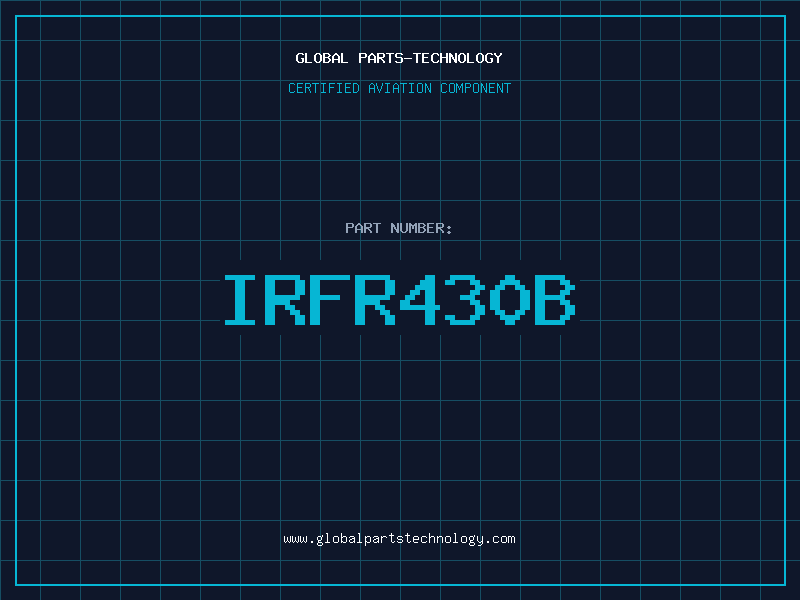
Task: Click the second R in IRFR430B
Action: (x=376, y=300)
